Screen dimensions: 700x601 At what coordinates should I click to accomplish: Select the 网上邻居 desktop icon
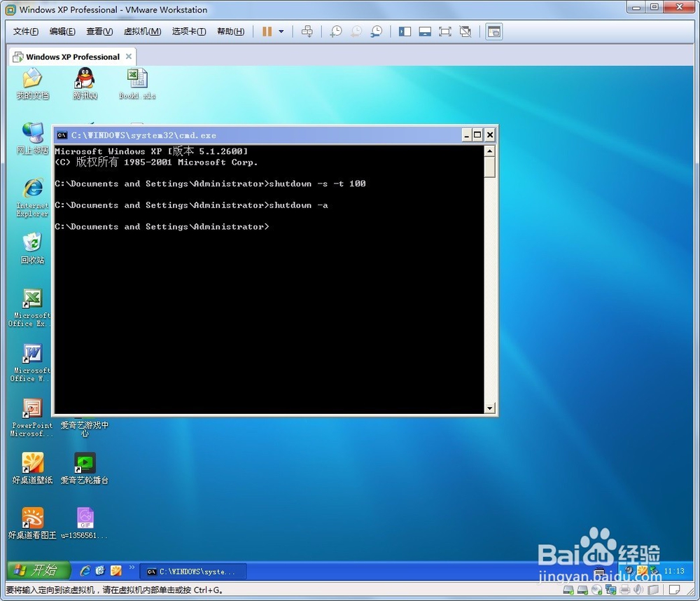point(33,139)
